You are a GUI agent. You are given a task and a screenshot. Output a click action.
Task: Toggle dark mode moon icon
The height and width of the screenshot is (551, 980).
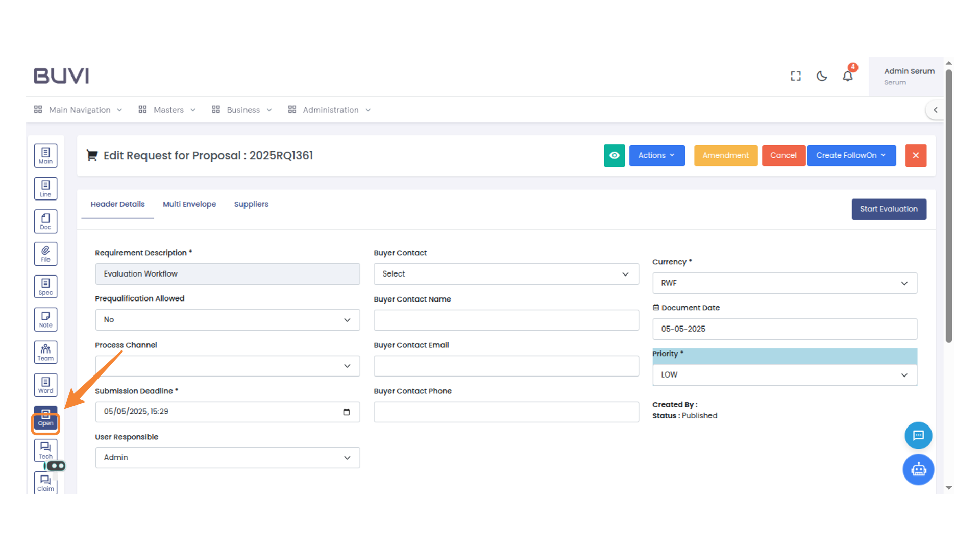[822, 76]
